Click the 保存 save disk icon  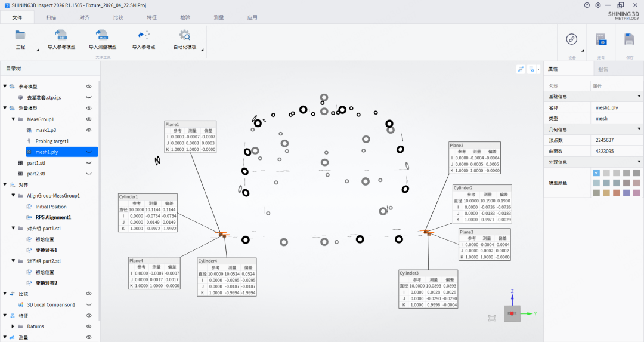pyautogui.click(x=629, y=39)
